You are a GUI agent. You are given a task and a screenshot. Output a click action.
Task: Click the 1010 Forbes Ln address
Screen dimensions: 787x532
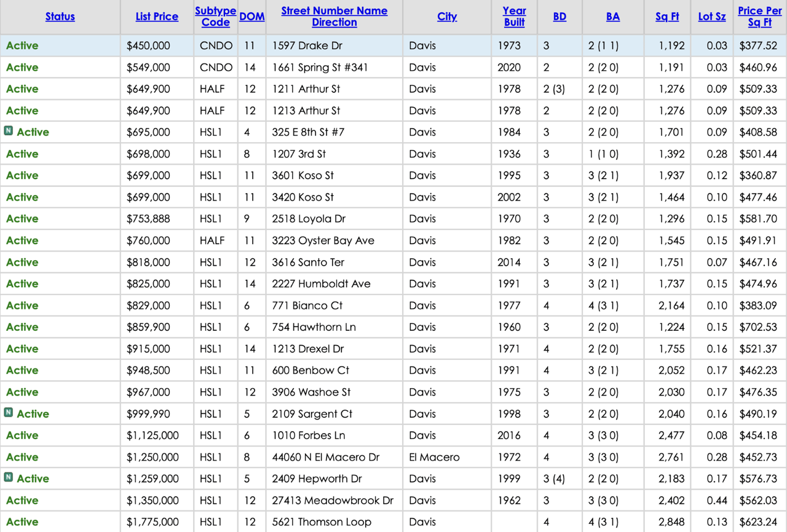pos(309,435)
